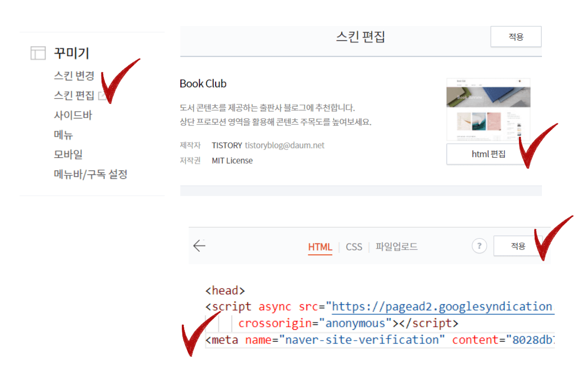
Task: Click the back arrow in the HTML editor
Action: point(199,246)
